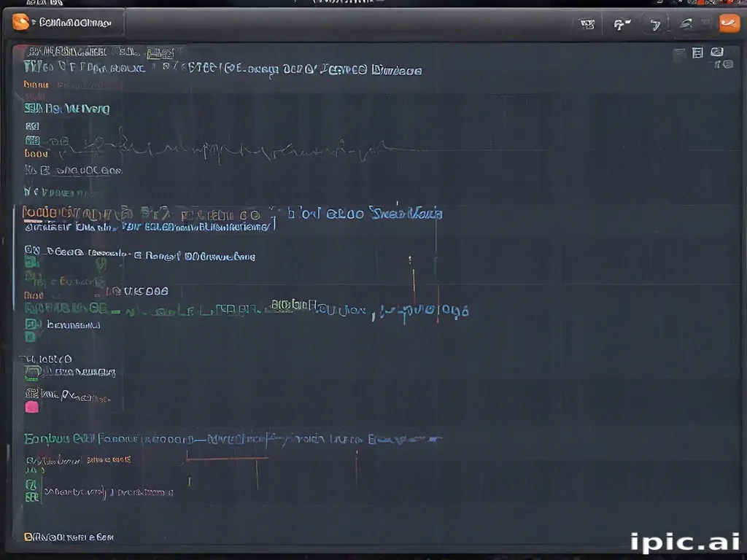
Task: Click the yellow-outlined box in header row
Action: (160, 52)
